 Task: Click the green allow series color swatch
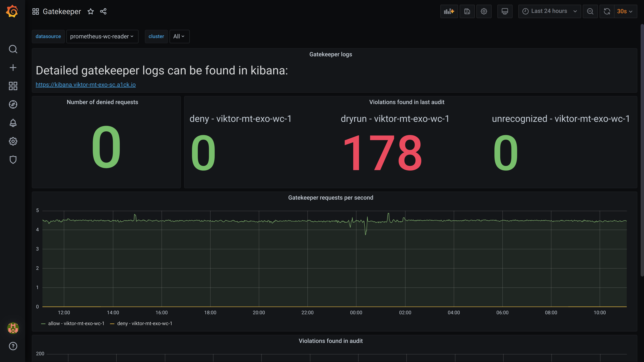[43, 324]
